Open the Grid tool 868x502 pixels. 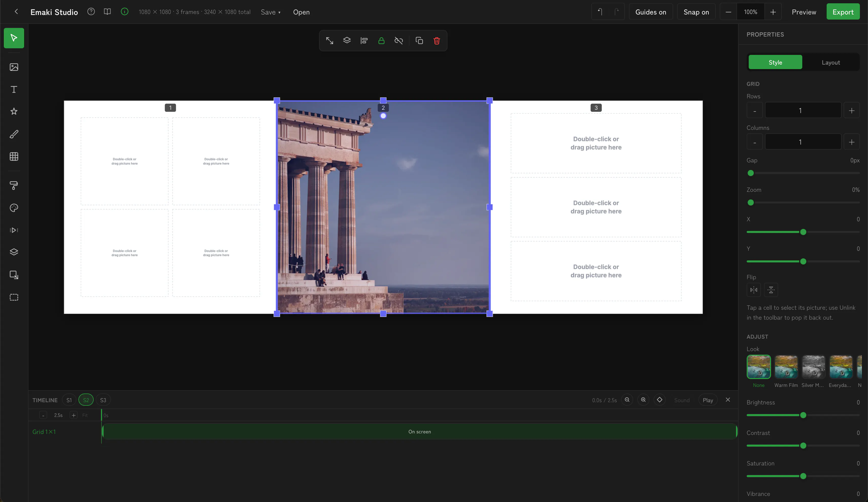(x=14, y=156)
